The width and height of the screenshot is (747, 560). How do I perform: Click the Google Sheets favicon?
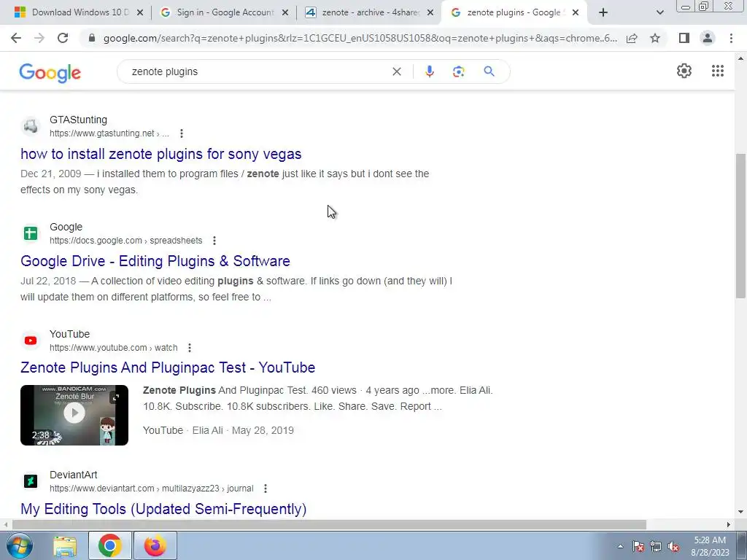[x=31, y=233]
